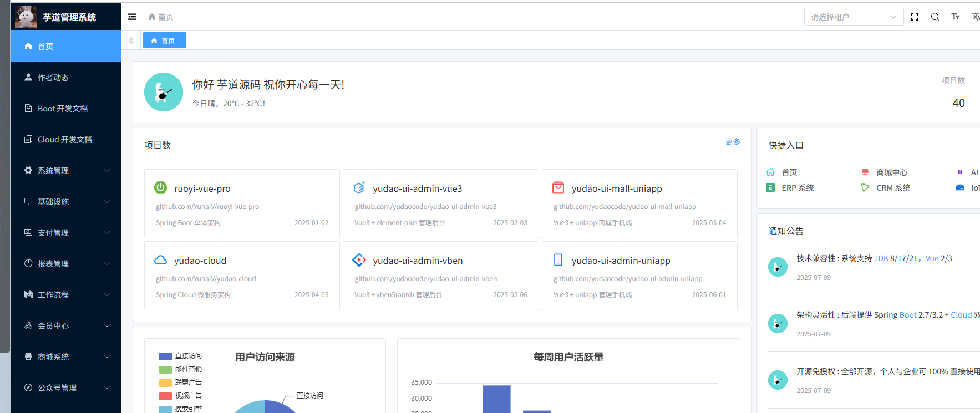Click the pie chart icon for 报表管理
Viewport: 980px width, 413px height.
pos(28,263)
